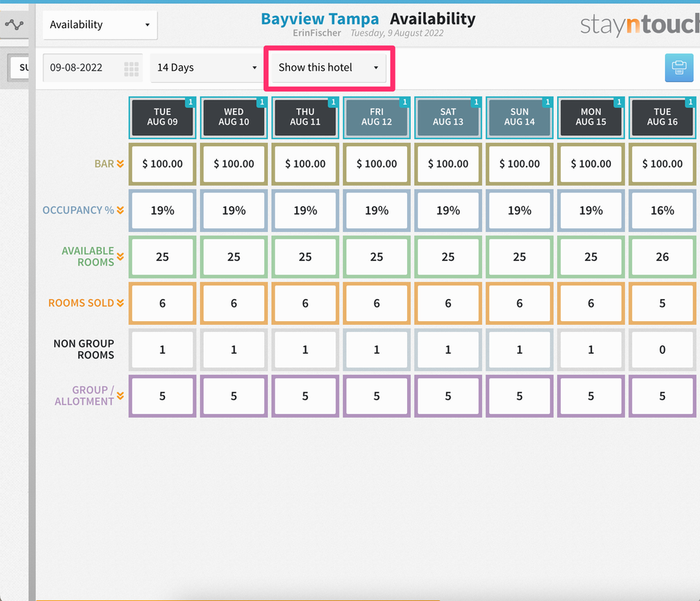
Task: Click the 09-08-2022 date field
Action: [x=92, y=68]
